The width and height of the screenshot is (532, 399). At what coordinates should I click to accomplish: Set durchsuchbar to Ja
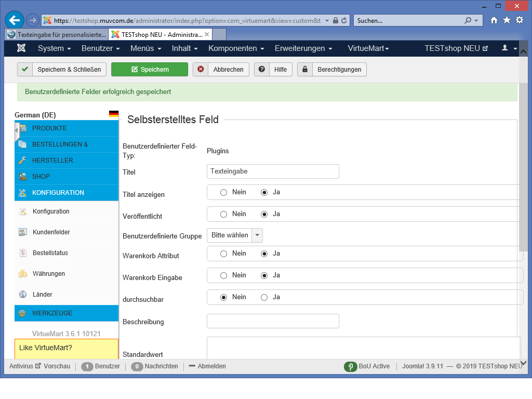coord(264,297)
